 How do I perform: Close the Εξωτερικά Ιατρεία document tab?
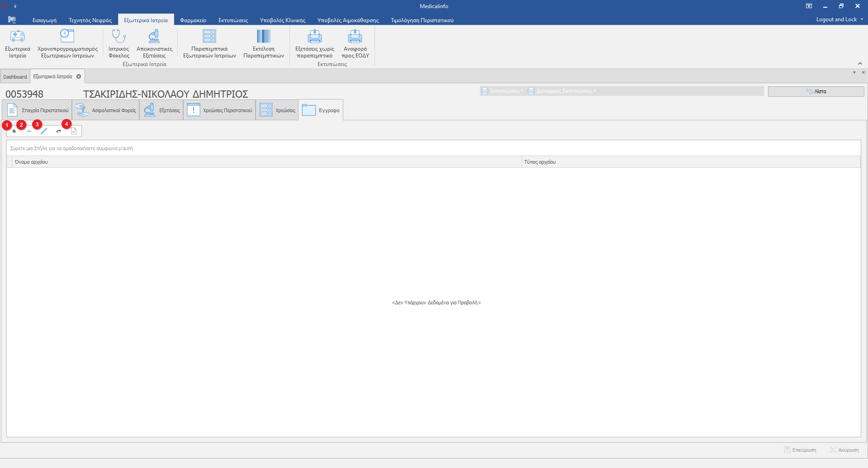pos(79,76)
